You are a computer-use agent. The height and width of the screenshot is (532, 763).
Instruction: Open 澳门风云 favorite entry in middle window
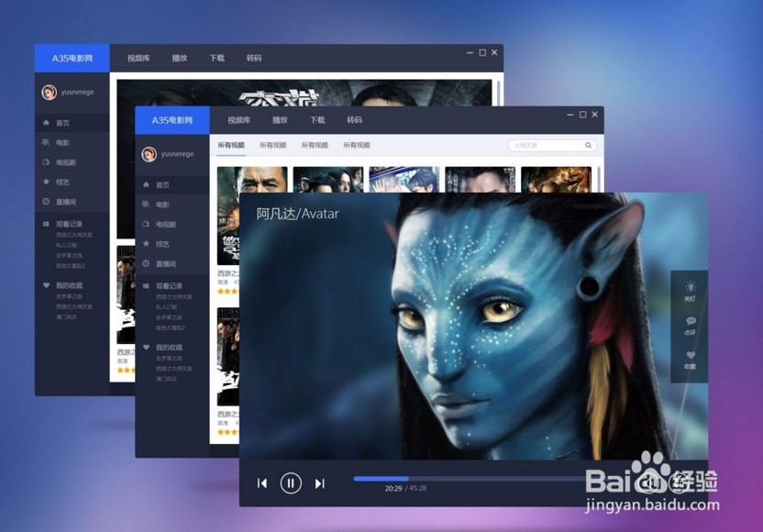click(x=166, y=379)
